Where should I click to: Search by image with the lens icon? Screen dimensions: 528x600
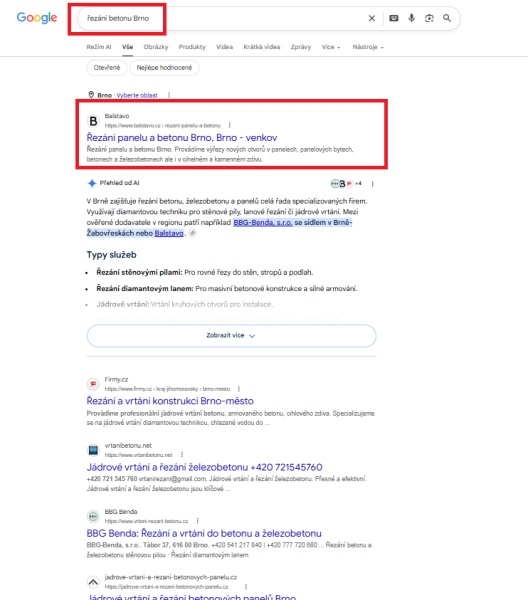429,18
